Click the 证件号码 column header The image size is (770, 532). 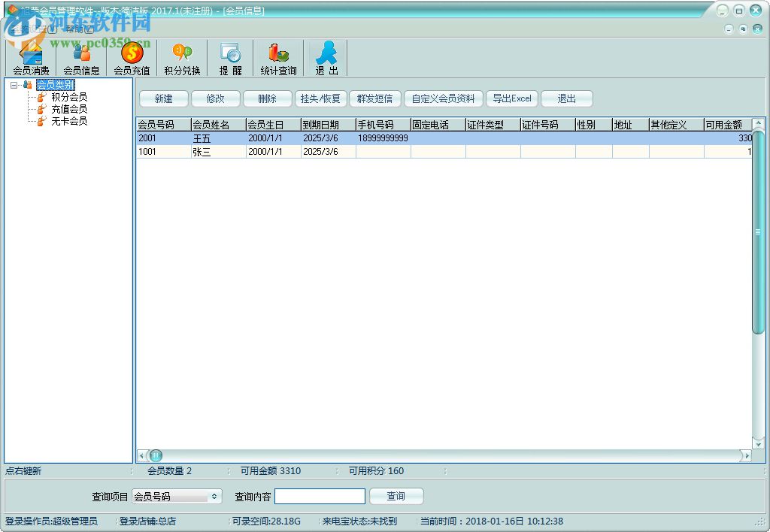click(548, 125)
